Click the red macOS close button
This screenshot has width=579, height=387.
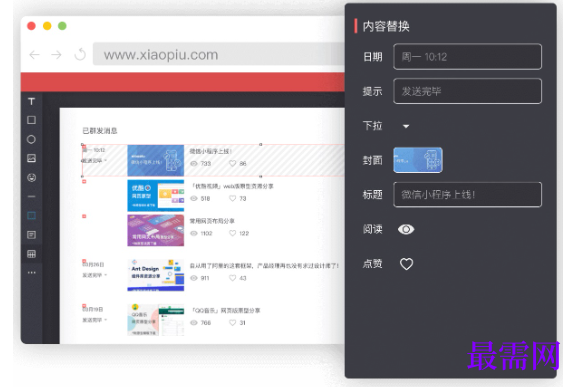tap(31, 26)
